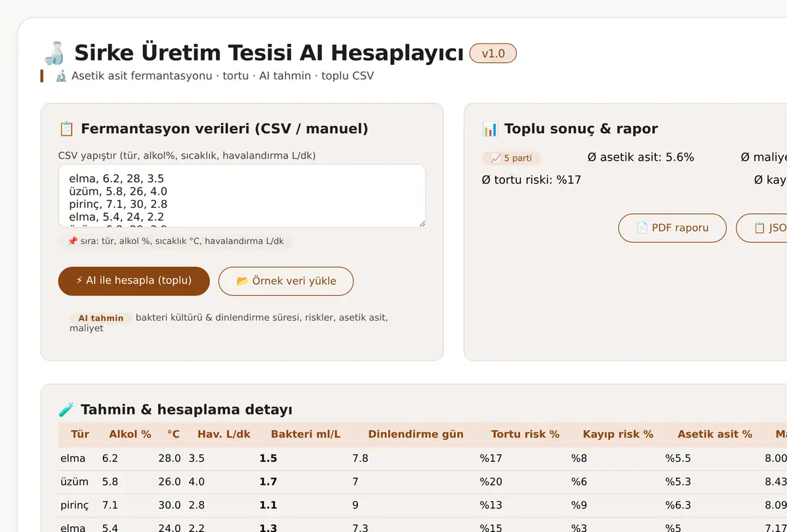The height and width of the screenshot is (532, 787).
Task: Click the sake bottle icon in title
Action: pyautogui.click(x=54, y=52)
